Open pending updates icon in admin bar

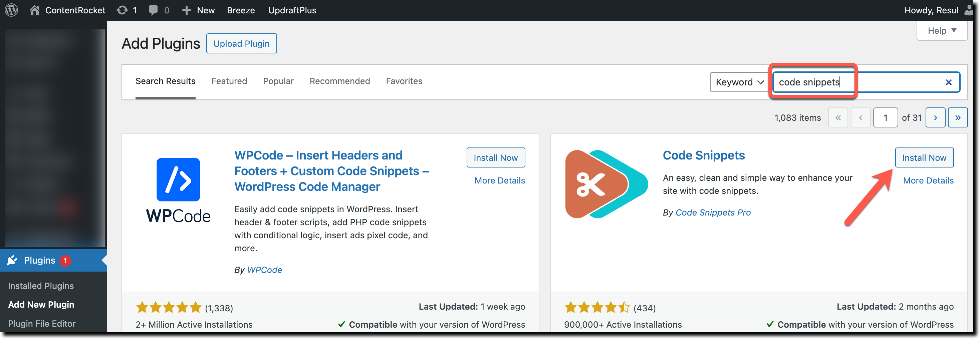(122, 10)
